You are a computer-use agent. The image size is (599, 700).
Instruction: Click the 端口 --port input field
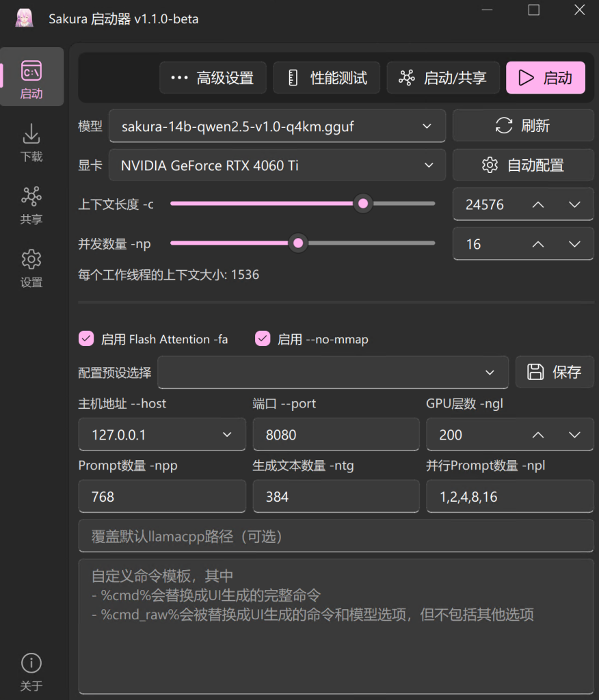coord(336,434)
